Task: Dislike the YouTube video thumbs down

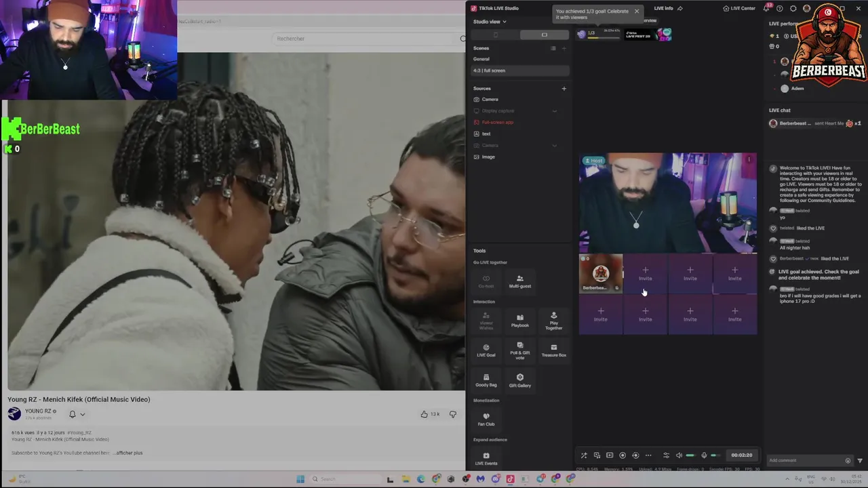Action: [453, 414]
